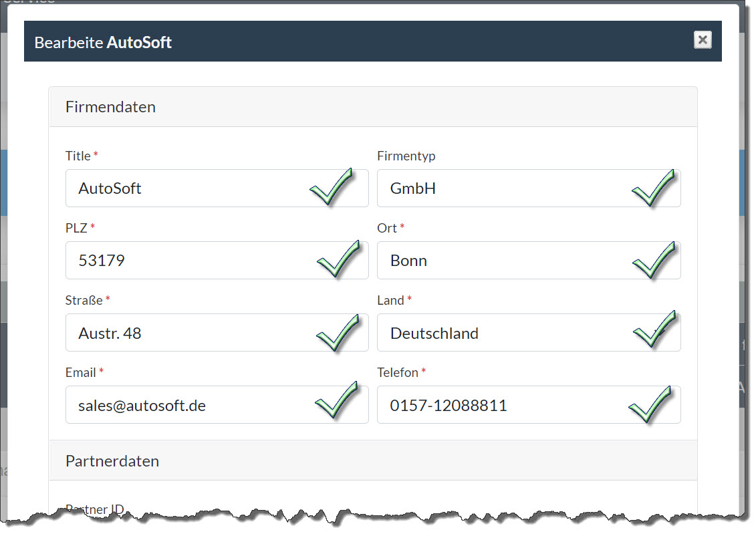
Task: Click the checkmark in the Title field
Action: pos(331,188)
